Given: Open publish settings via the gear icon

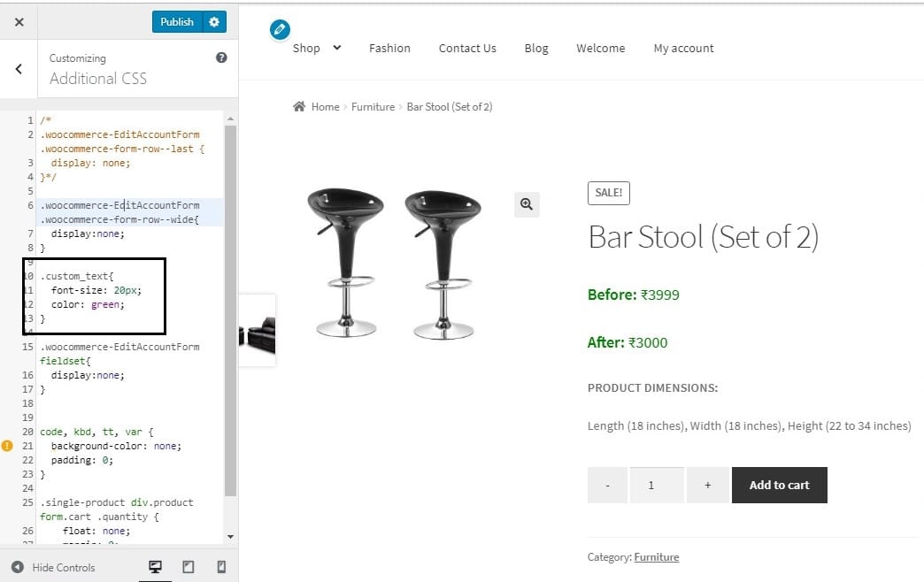Looking at the screenshot, I should pyautogui.click(x=212, y=21).
